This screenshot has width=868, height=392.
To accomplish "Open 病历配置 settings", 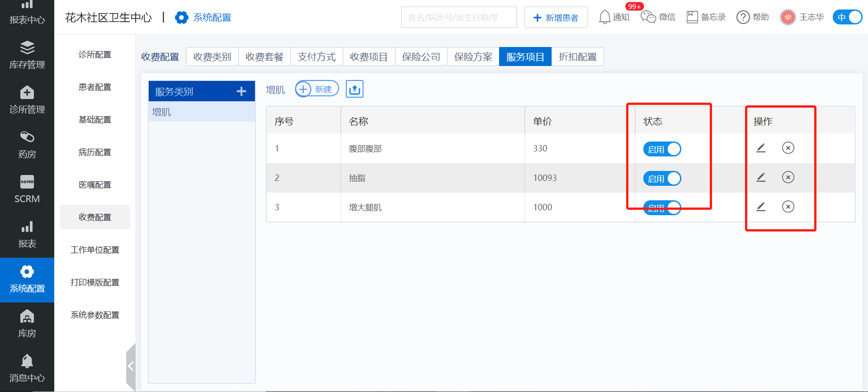I will (x=95, y=152).
